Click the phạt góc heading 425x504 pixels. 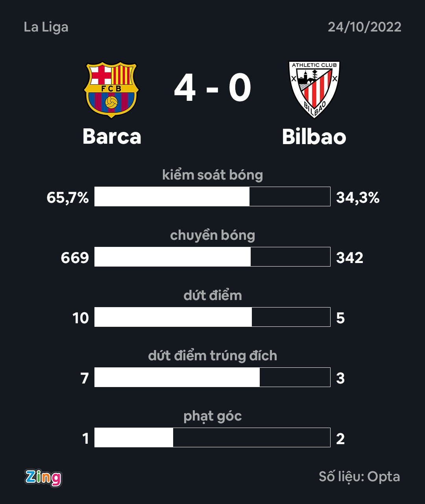(213, 416)
